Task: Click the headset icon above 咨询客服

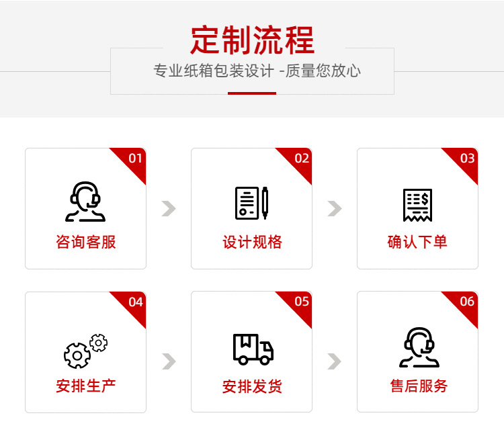Action: tap(85, 202)
